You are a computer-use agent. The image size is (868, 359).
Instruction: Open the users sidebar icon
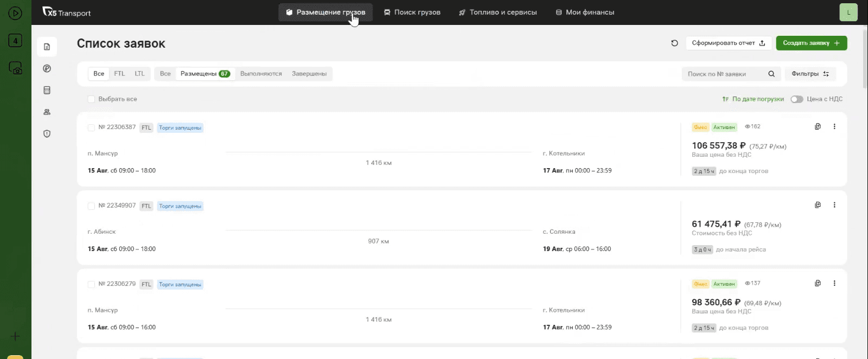click(47, 112)
